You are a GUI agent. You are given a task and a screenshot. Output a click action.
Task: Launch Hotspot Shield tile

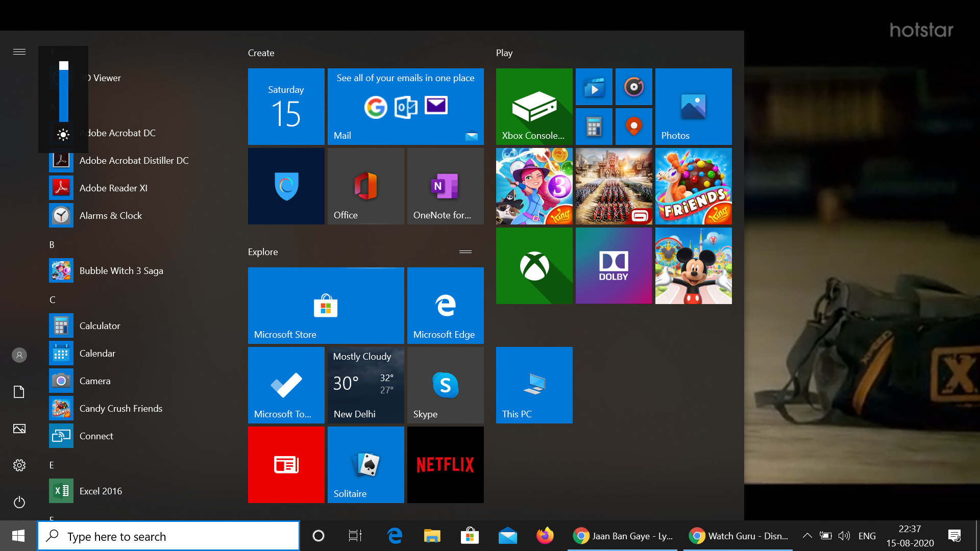tap(286, 186)
